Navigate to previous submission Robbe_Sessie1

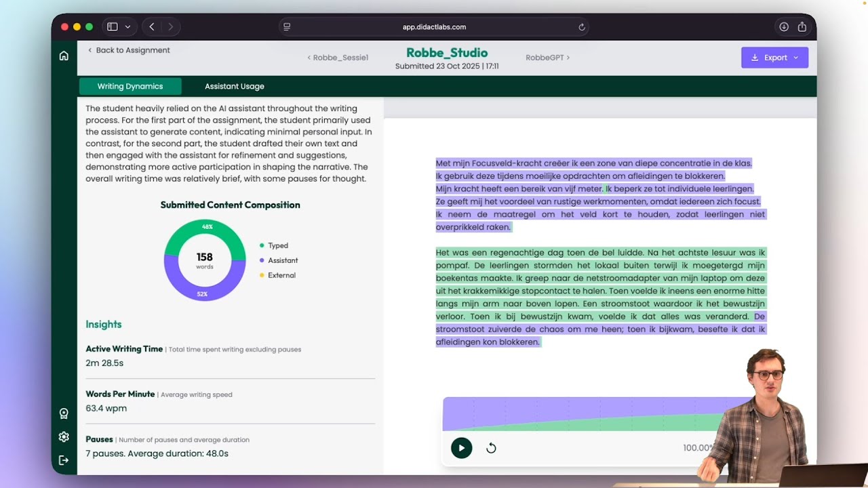338,58
